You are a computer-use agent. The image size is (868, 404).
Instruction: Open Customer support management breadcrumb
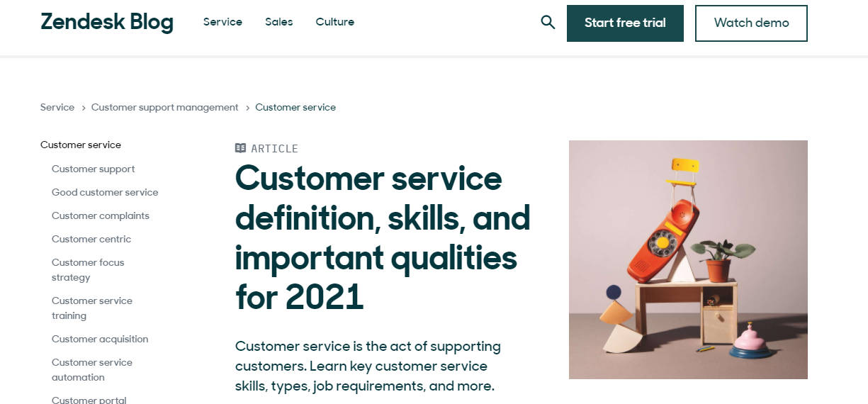click(165, 108)
